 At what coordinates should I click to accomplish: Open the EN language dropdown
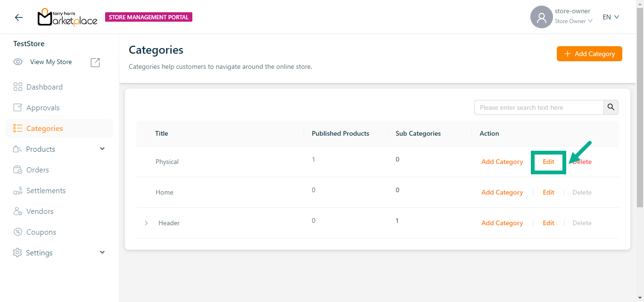point(611,17)
